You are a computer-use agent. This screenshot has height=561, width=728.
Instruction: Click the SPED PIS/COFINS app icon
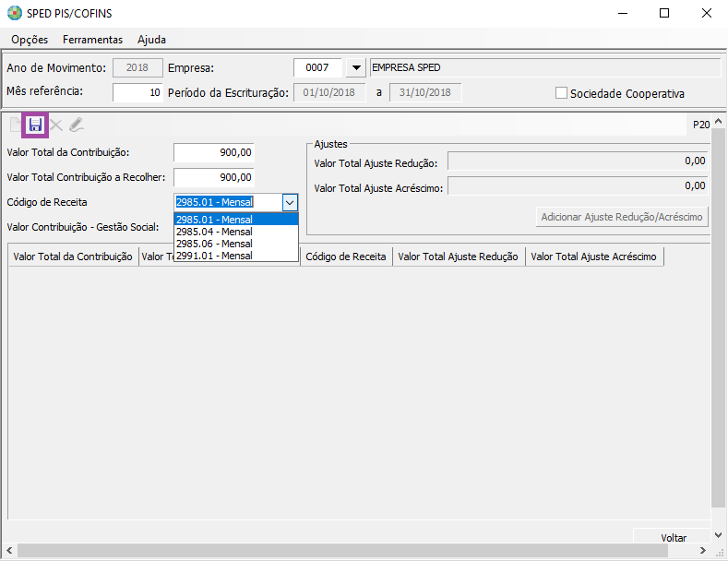click(x=15, y=13)
